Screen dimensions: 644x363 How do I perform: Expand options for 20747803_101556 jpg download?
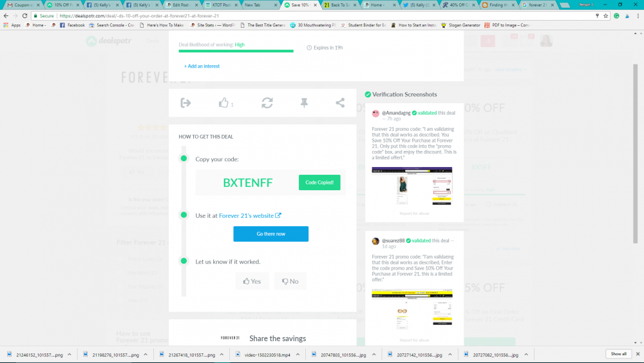pos(374,355)
